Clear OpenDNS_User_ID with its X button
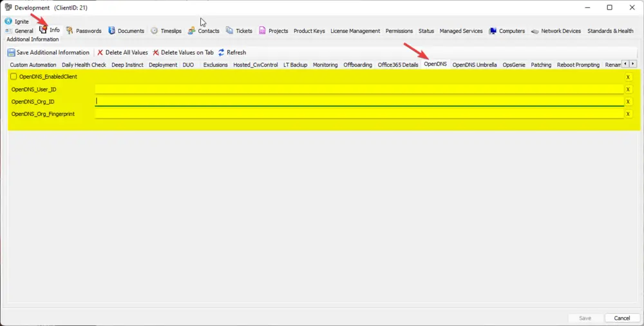The height and width of the screenshot is (326, 644). click(x=628, y=89)
